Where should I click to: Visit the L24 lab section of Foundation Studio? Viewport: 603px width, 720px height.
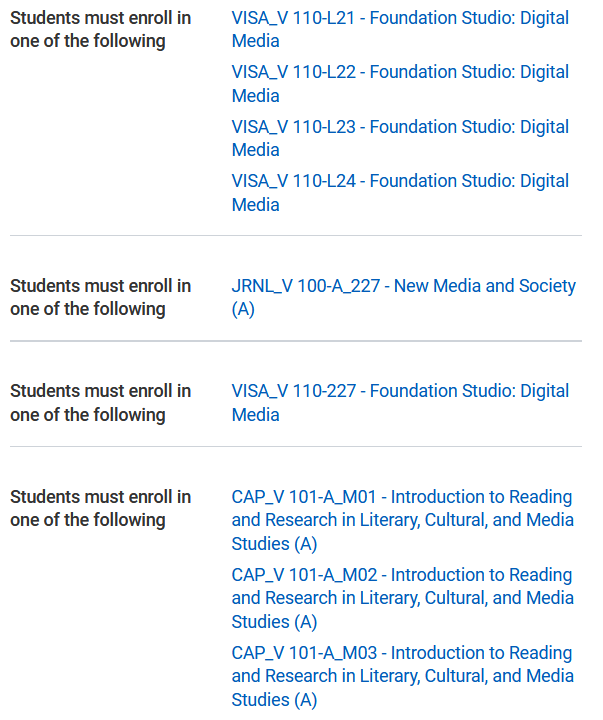(x=400, y=192)
